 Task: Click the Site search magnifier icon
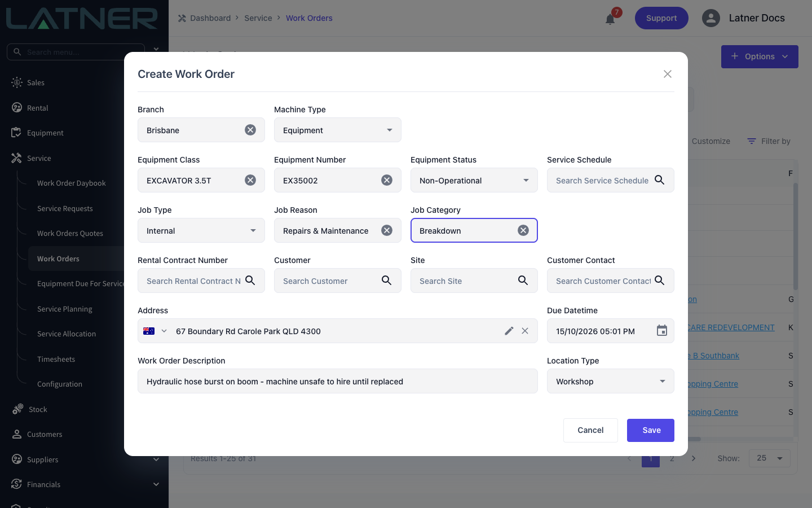coord(523,281)
